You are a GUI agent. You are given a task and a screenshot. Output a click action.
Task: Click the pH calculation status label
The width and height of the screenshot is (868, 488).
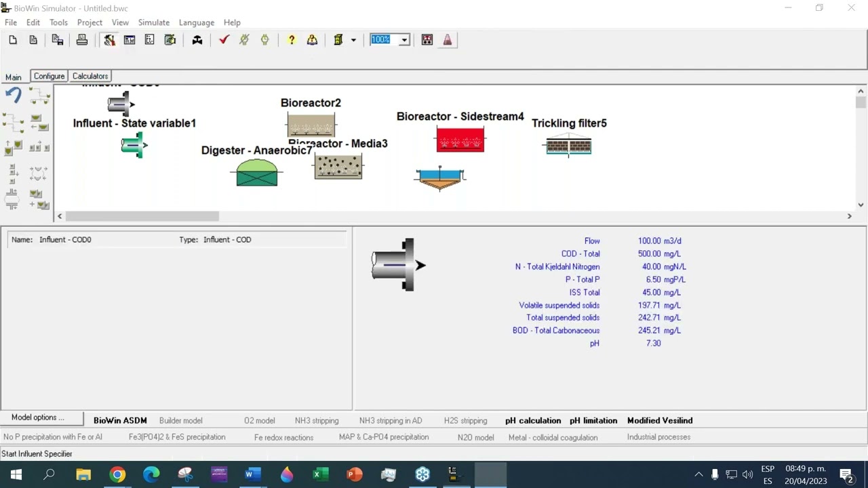point(533,420)
